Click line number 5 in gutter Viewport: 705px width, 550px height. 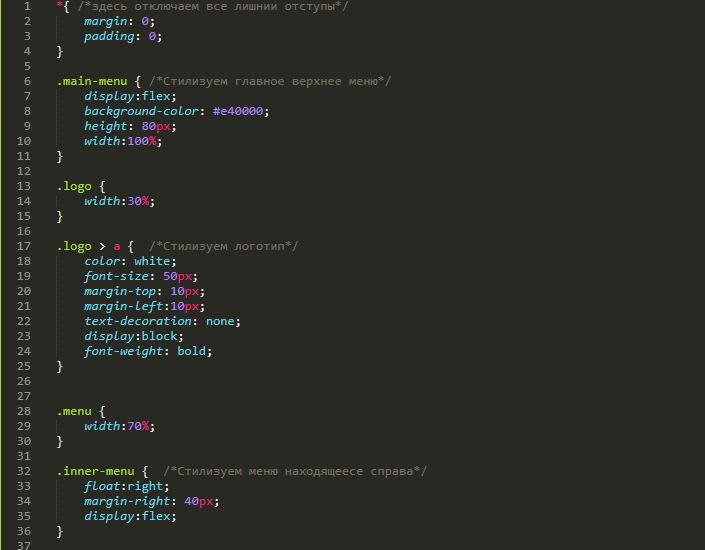pos(27,66)
